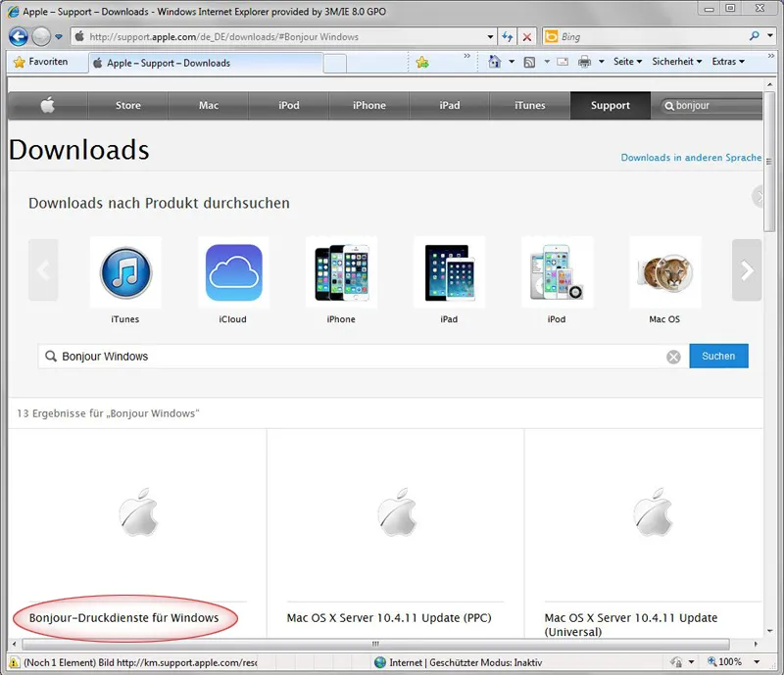Image resolution: width=784 pixels, height=675 pixels.
Task: Open Mac in Apple navigation bar
Action: pos(209,105)
